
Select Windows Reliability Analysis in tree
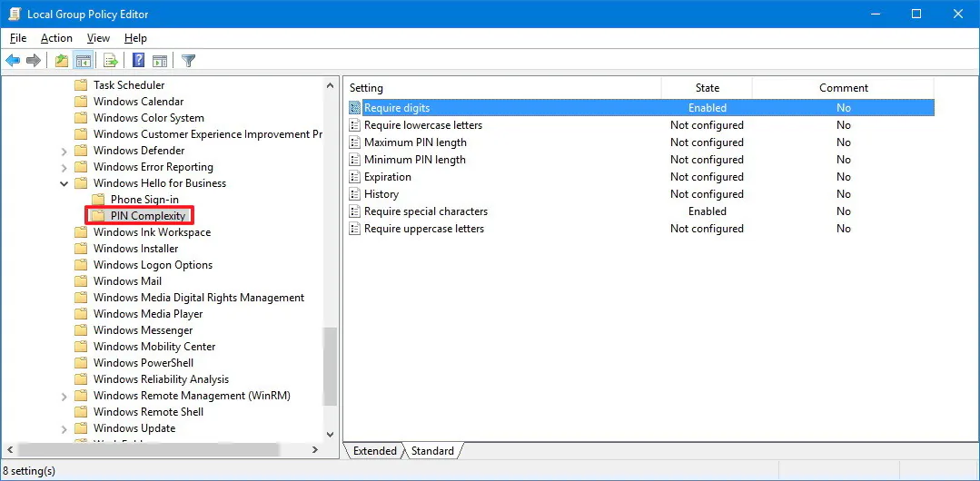point(162,379)
